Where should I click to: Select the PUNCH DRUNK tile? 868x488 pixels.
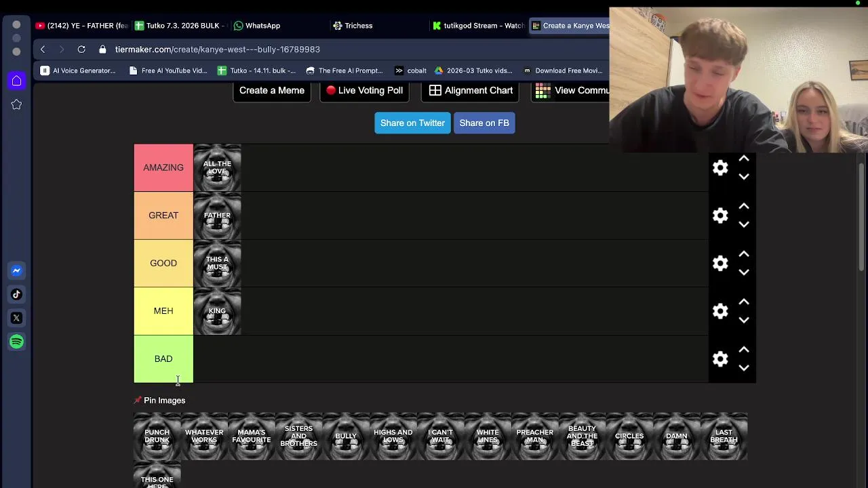pyautogui.click(x=157, y=436)
